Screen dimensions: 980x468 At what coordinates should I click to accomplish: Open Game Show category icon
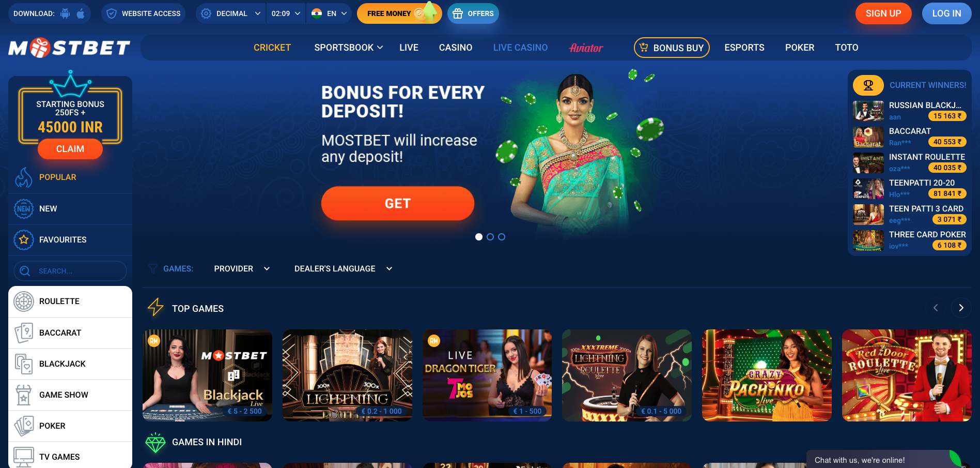(24, 395)
